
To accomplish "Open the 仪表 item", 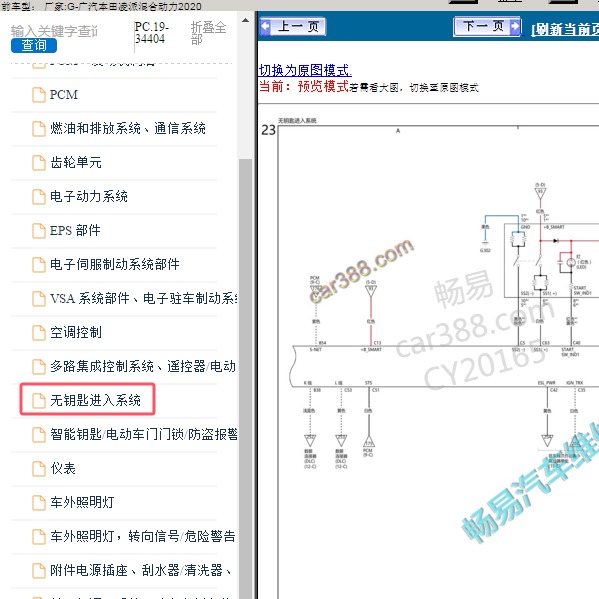I will (63, 468).
